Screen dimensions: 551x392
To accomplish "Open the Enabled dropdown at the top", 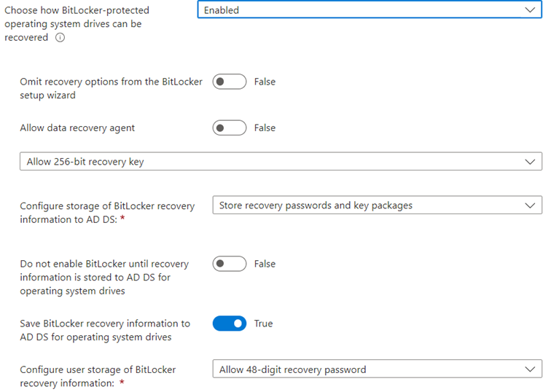I will [x=364, y=10].
